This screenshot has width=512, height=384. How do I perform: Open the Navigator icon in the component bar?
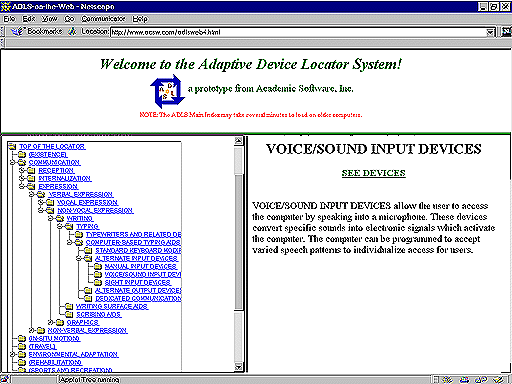click(x=448, y=380)
